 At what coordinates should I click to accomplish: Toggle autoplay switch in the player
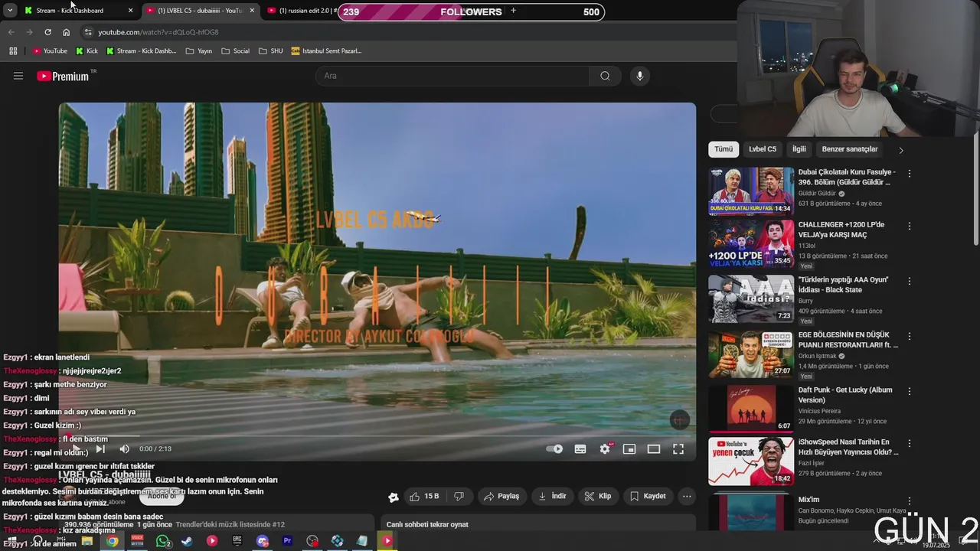554,449
